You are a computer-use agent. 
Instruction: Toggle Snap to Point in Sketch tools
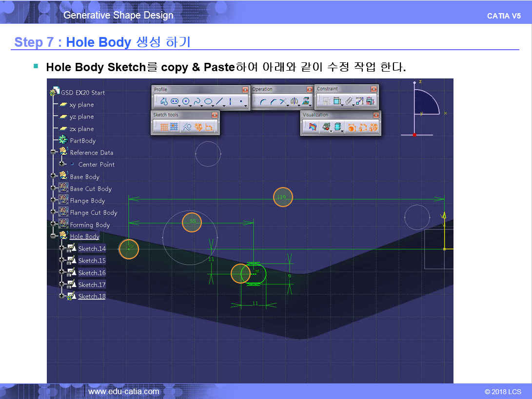click(x=175, y=127)
